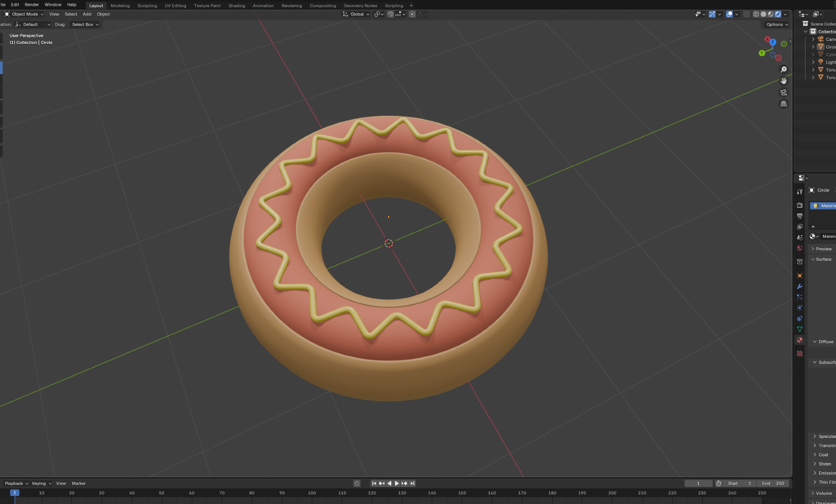Click the End frame field
This screenshot has width=836, height=504.
773,484
